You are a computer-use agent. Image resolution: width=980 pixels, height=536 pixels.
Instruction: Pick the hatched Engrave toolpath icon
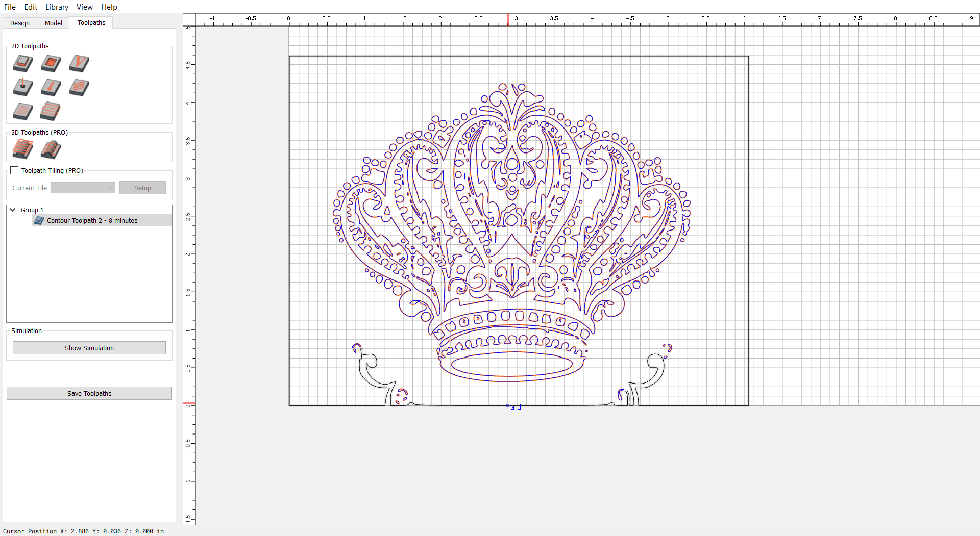[x=22, y=111]
